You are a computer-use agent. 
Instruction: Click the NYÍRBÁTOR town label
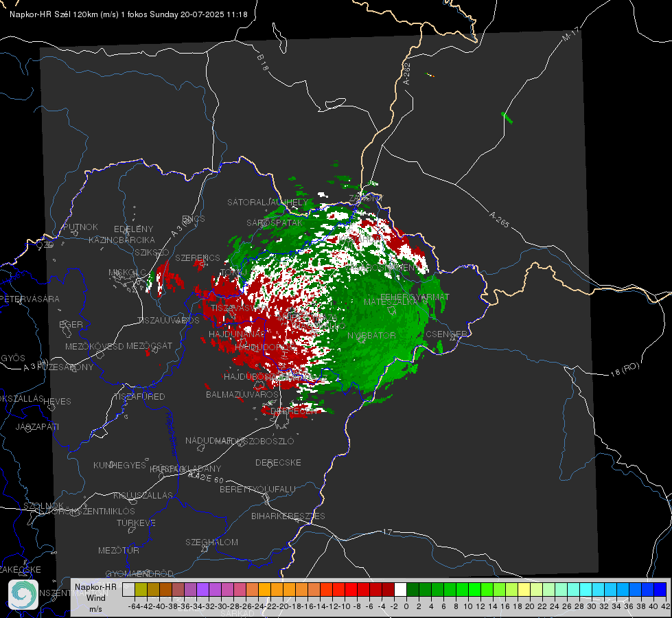point(371,335)
